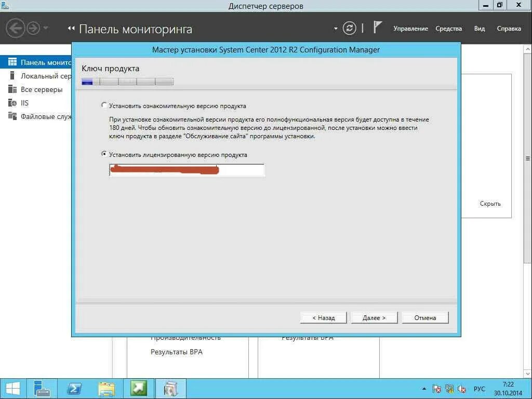
Task: Click the Локальный сервер sidebar icon
Action: pyautogui.click(x=12, y=75)
